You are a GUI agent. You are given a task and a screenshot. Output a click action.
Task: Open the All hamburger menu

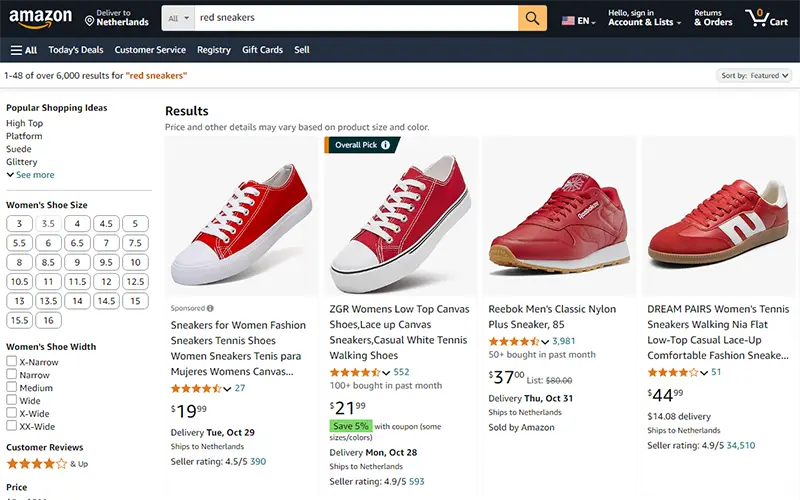[x=24, y=50]
